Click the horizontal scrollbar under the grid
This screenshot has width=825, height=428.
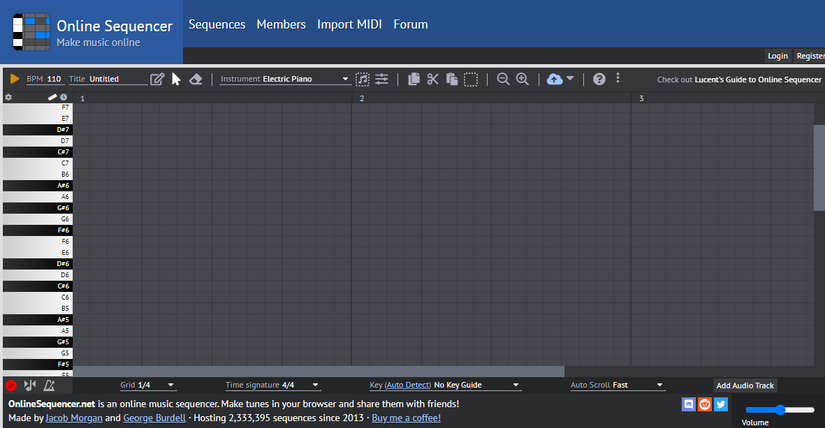click(319, 371)
